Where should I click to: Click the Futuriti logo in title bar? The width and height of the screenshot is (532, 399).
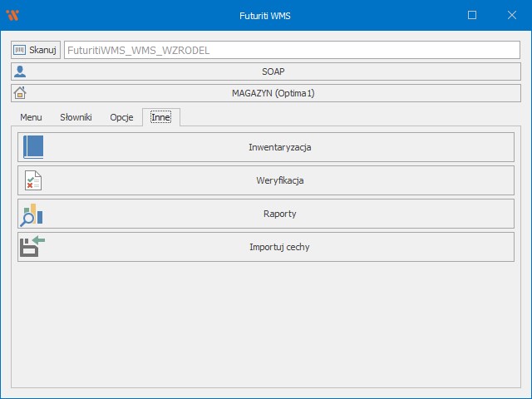click(12, 15)
